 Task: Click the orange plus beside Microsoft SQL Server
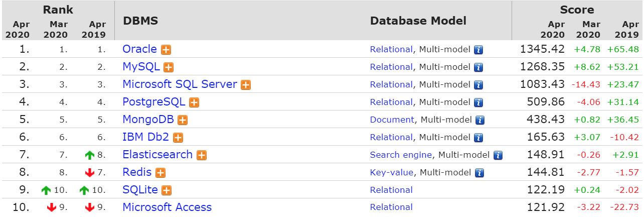point(246,85)
